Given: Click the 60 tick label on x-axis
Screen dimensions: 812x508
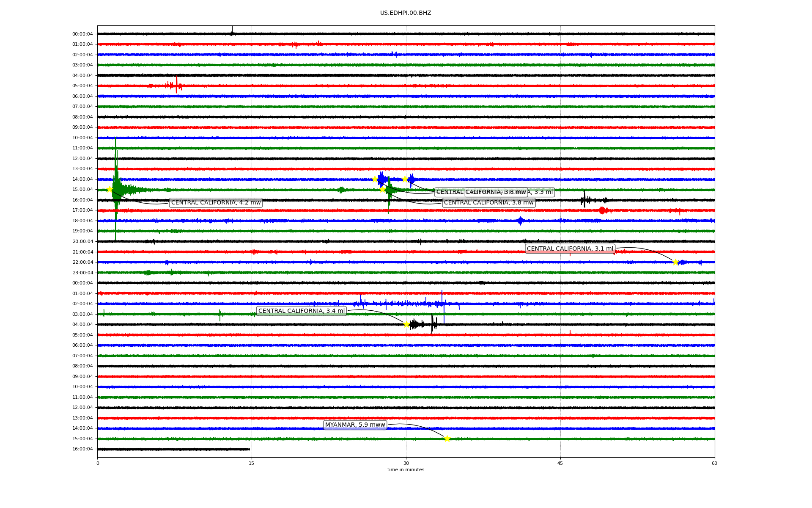Looking at the screenshot, I should pyautogui.click(x=714, y=463).
